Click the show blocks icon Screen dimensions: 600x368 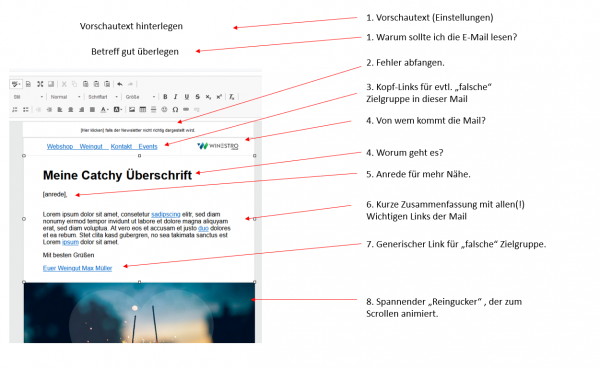[51, 84]
